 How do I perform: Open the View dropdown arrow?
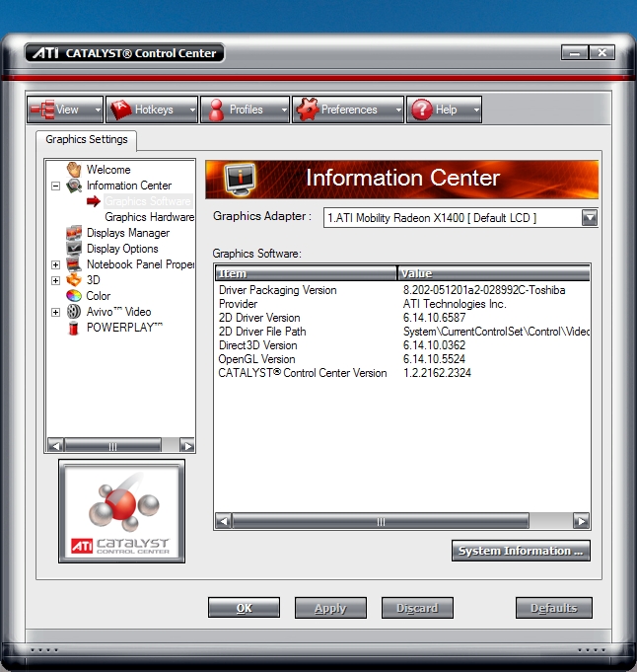pyautogui.click(x=98, y=111)
